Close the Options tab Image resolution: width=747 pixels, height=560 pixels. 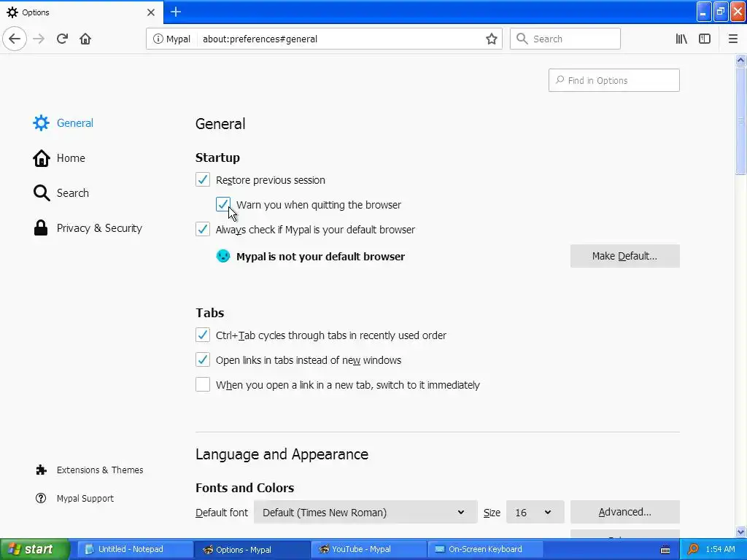click(x=151, y=12)
